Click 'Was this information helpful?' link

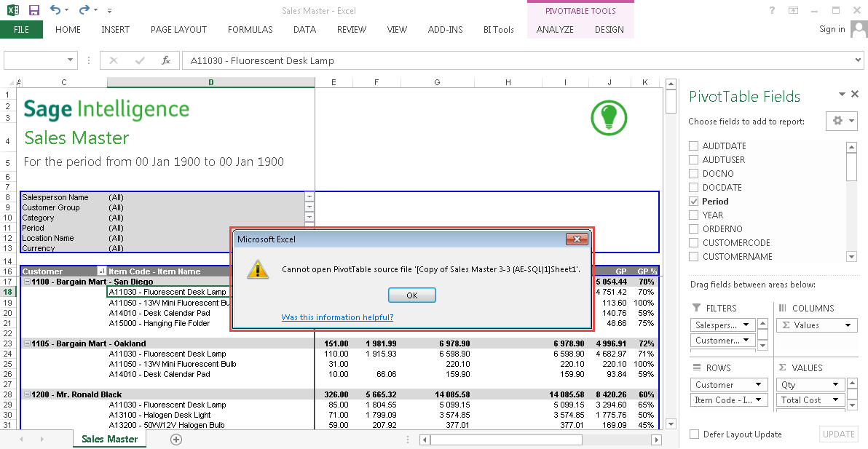tap(337, 317)
